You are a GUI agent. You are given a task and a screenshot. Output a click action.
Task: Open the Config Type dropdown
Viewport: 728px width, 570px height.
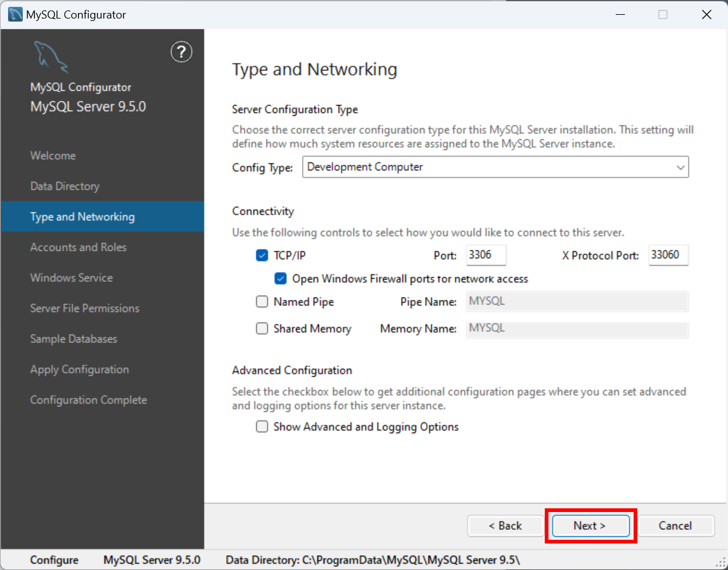click(495, 167)
